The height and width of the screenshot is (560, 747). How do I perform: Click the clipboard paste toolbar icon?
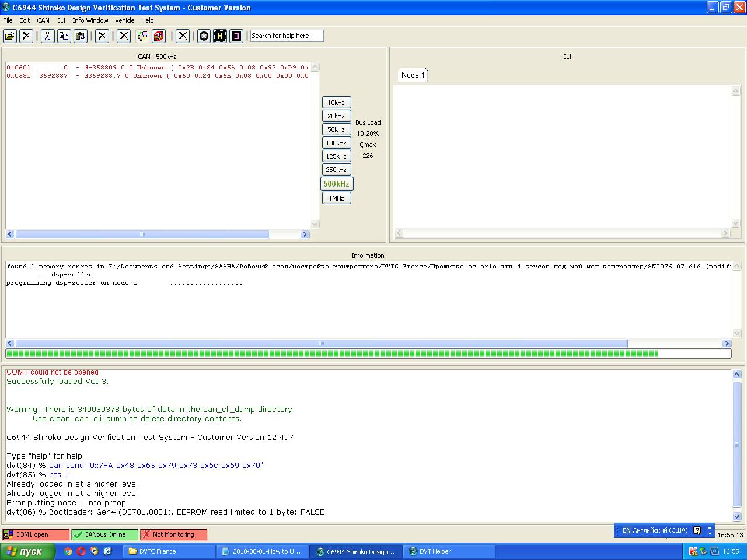pos(80,36)
